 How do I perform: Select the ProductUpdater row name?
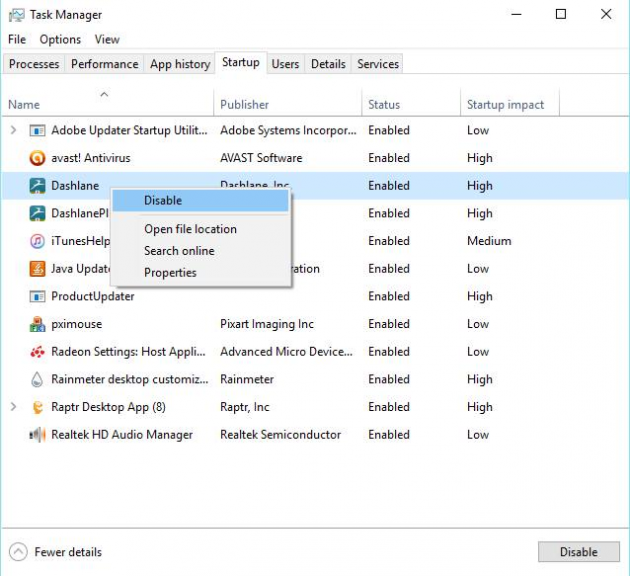[93, 296]
